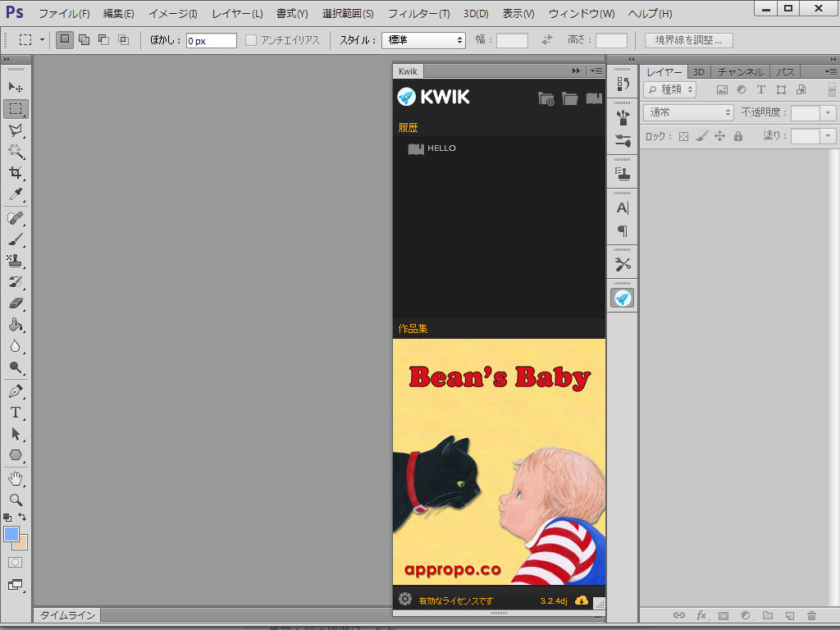
Task: Toggle lock all padlock icon
Action: [x=738, y=136]
